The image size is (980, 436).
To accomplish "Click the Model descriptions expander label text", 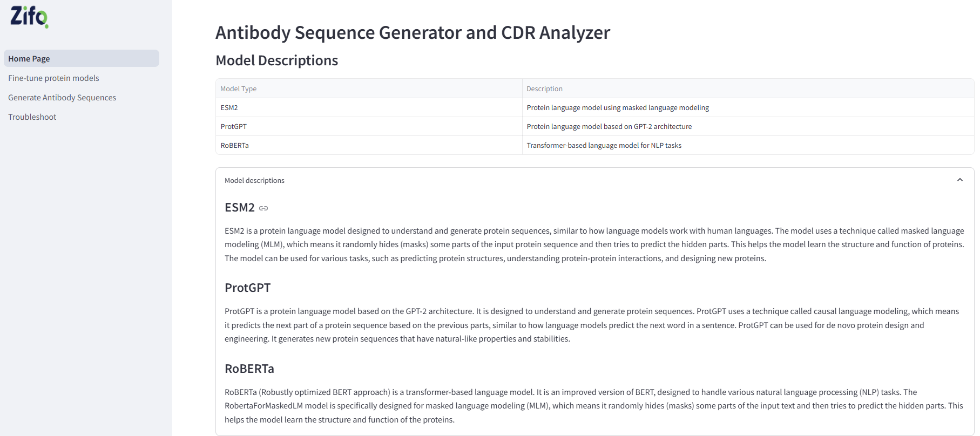I will pyautogui.click(x=254, y=180).
